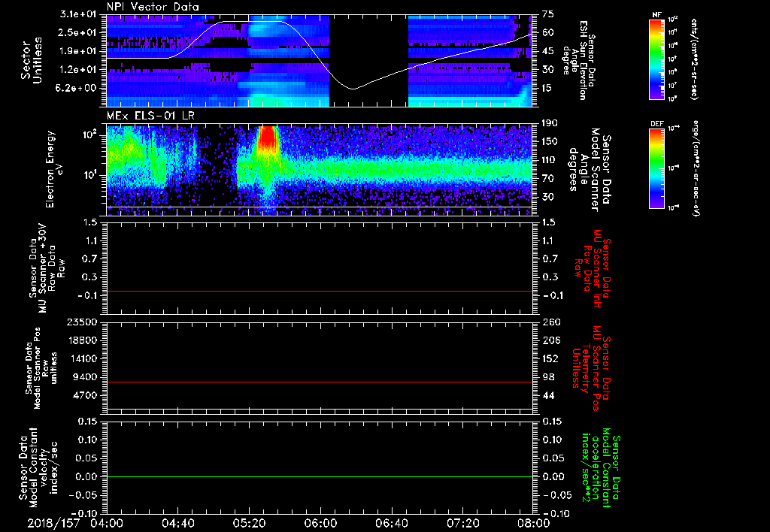
Task: Click the red line in Scanner Pos panel
Action: [x=320, y=382]
